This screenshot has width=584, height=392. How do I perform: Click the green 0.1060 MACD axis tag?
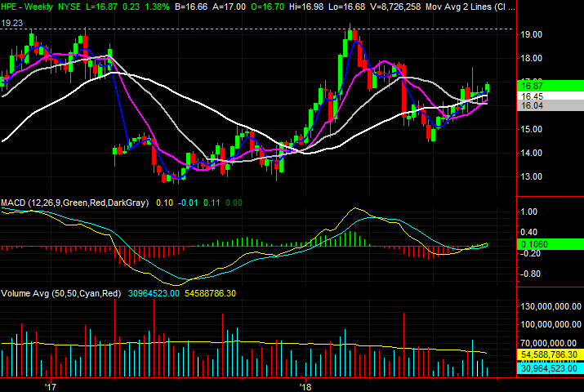(551, 244)
